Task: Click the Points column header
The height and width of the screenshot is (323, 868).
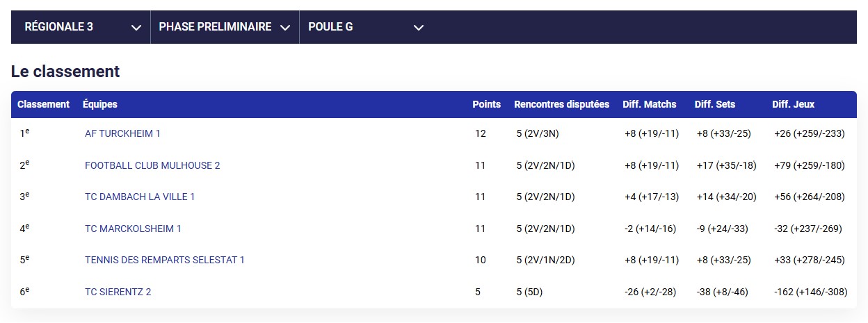Action: coord(486,104)
